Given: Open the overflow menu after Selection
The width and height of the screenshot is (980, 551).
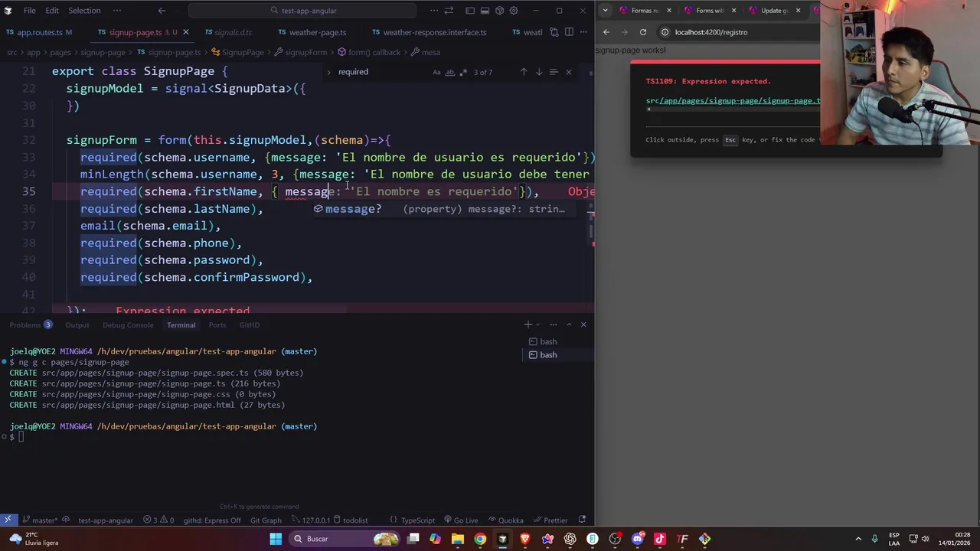Looking at the screenshot, I should [x=117, y=11].
